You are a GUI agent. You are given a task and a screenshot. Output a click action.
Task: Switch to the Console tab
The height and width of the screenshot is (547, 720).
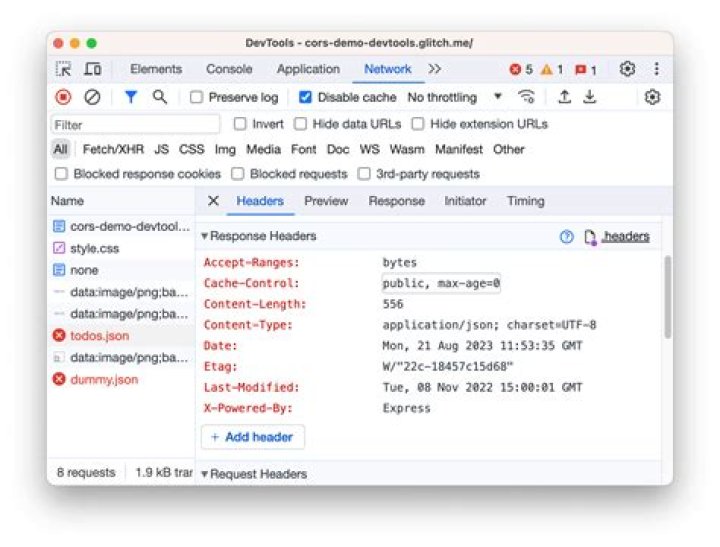229,69
